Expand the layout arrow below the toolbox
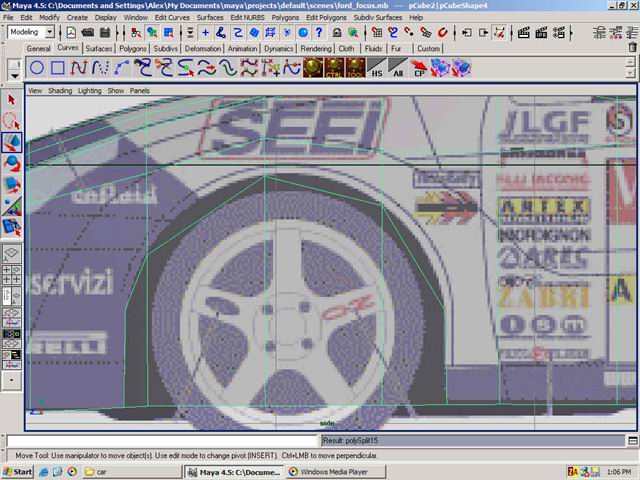 click(12, 380)
